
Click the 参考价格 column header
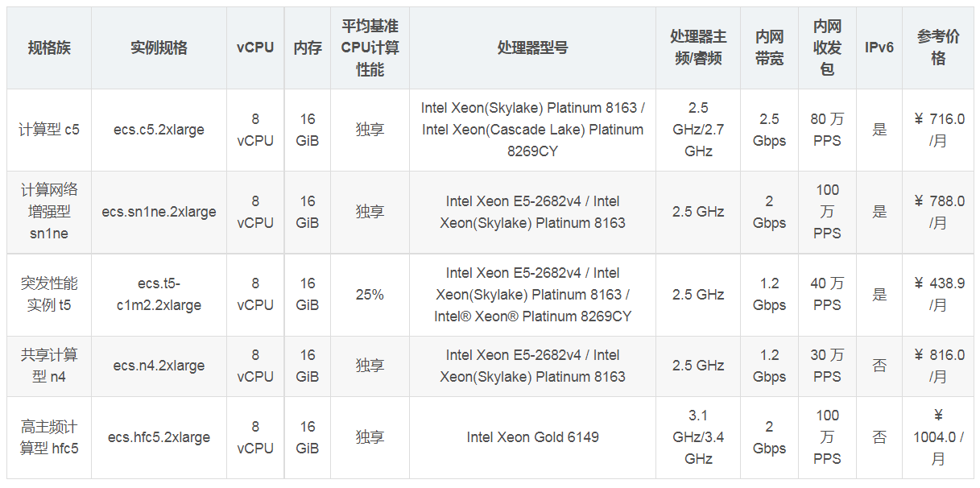[x=938, y=48]
